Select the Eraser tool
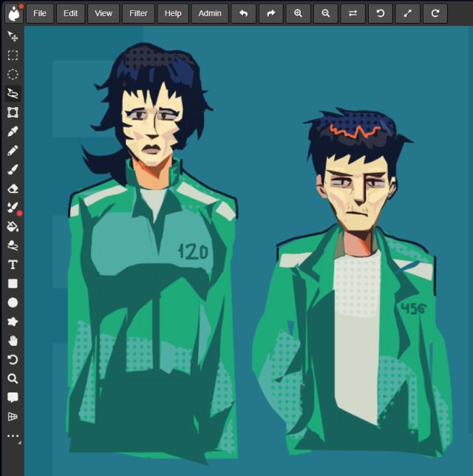Screen dimensions: 473x476 [x=13, y=188]
